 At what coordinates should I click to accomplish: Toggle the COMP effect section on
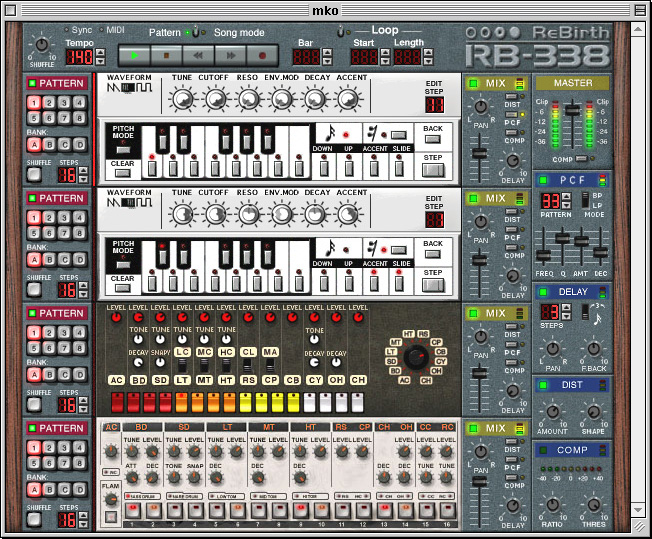tap(543, 450)
